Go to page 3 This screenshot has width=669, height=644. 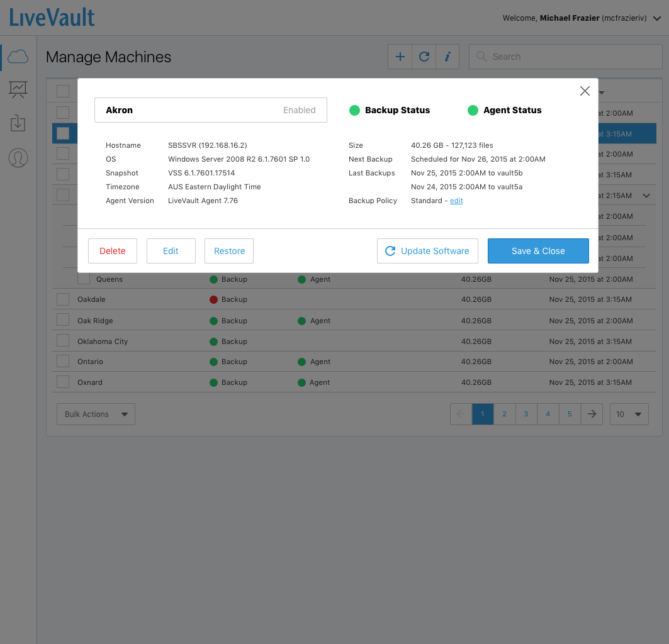pos(526,414)
